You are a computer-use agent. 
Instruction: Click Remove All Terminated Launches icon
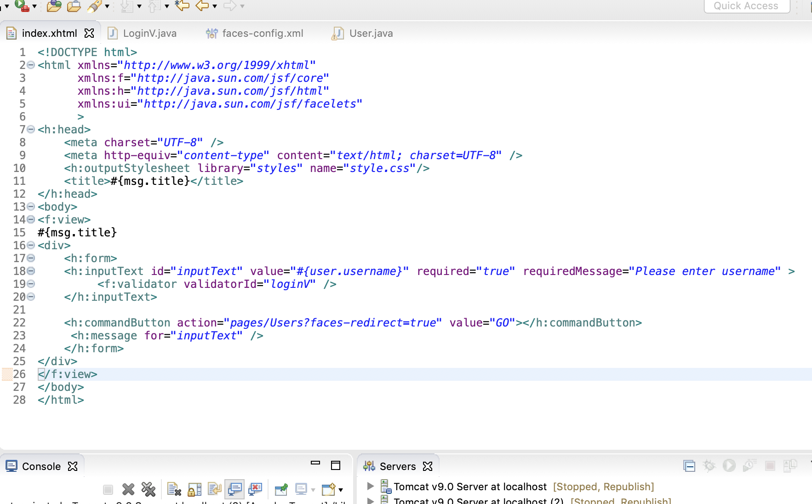149,489
